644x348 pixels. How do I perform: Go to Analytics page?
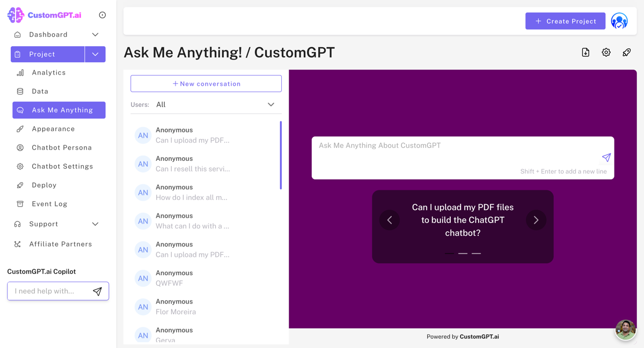click(48, 72)
